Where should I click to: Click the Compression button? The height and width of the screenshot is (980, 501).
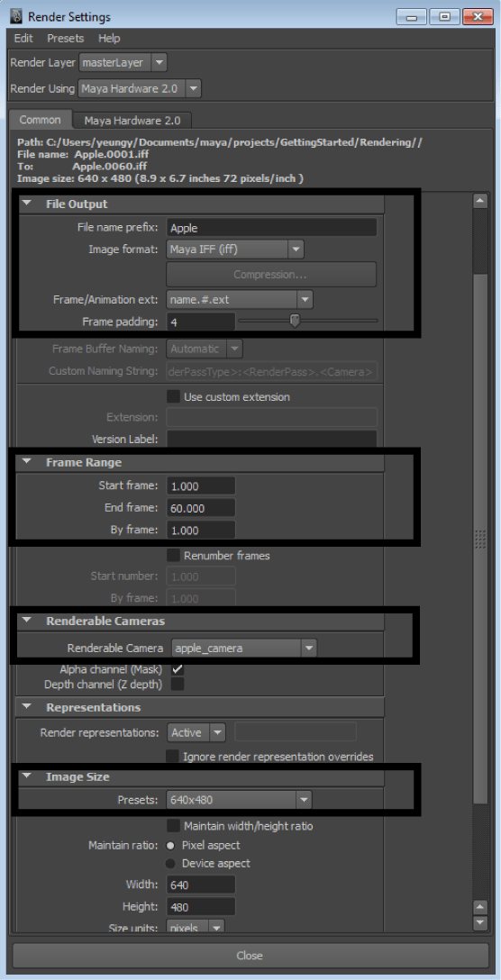pyautogui.click(x=271, y=275)
